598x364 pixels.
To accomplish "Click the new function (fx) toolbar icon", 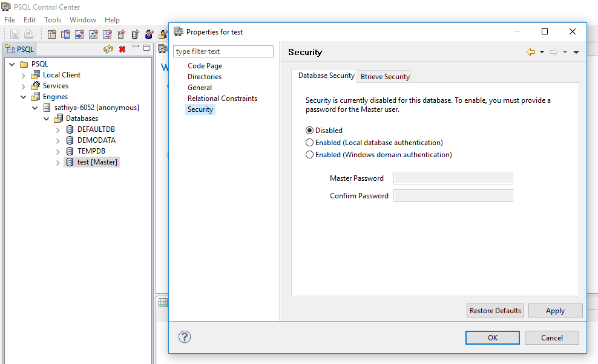I will click(93, 34).
